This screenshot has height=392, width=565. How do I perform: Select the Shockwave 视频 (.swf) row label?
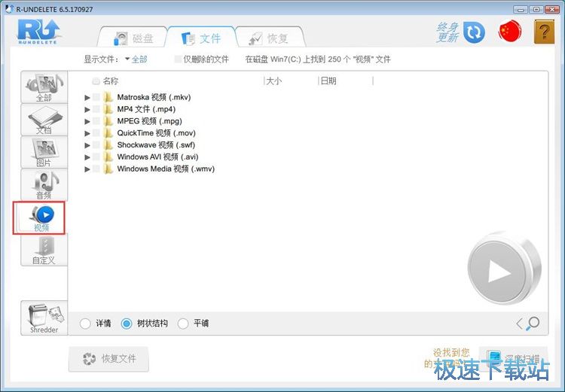(x=156, y=144)
